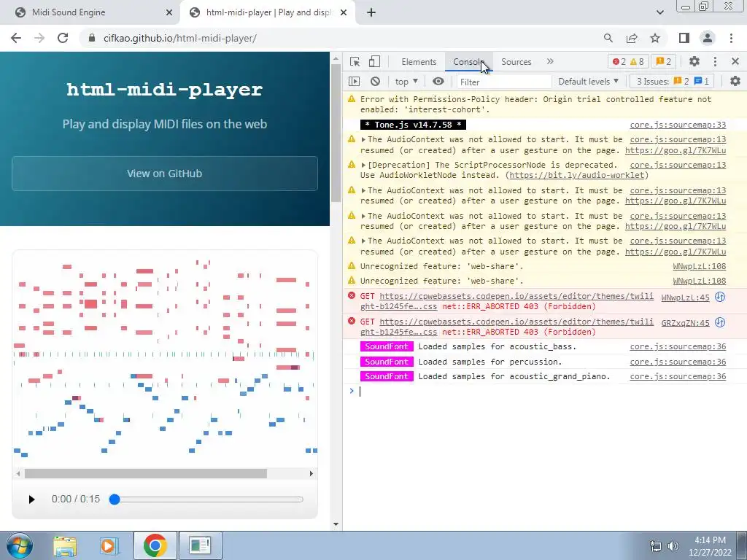747x560 pixels.
Task: Toggle the live expression eye icon
Action: [438, 82]
